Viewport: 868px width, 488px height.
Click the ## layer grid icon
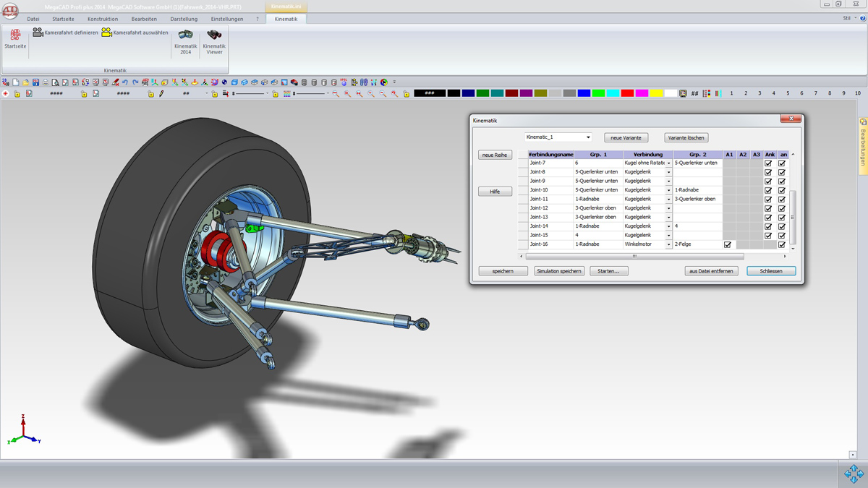click(695, 93)
